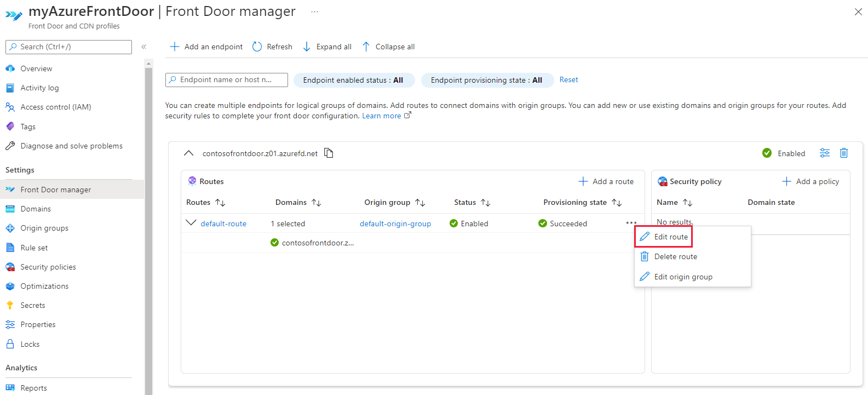This screenshot has height=395, width=868.
Task: Open the Endpoint enabled status filter
Action: pos(354,80)
